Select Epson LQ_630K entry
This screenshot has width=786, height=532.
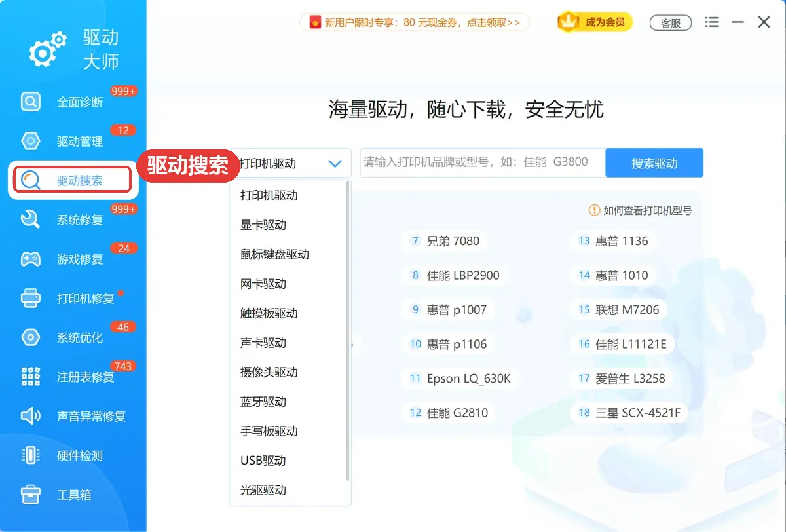[460, 378]
